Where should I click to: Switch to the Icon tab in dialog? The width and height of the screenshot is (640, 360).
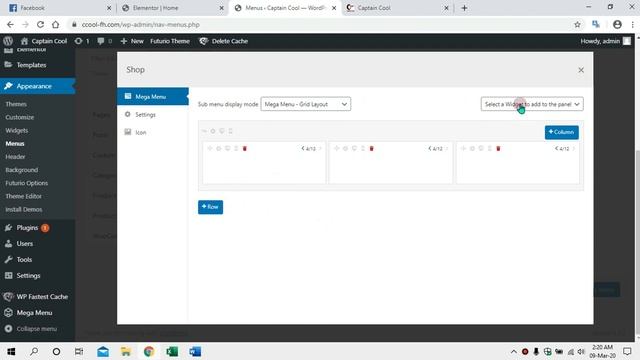pos(153,132)
